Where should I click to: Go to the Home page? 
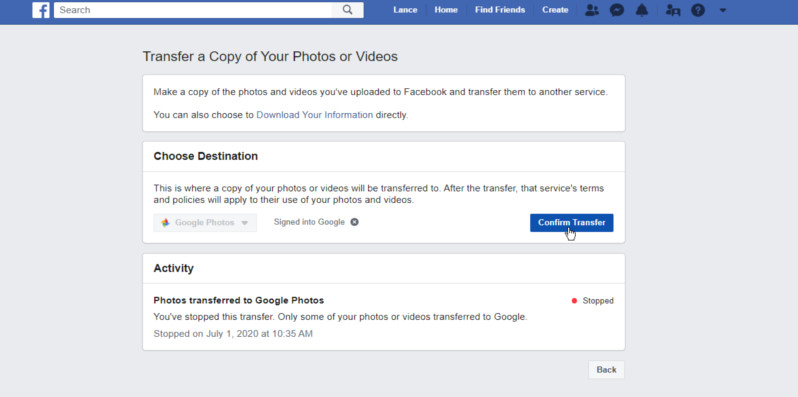point(446,10)
